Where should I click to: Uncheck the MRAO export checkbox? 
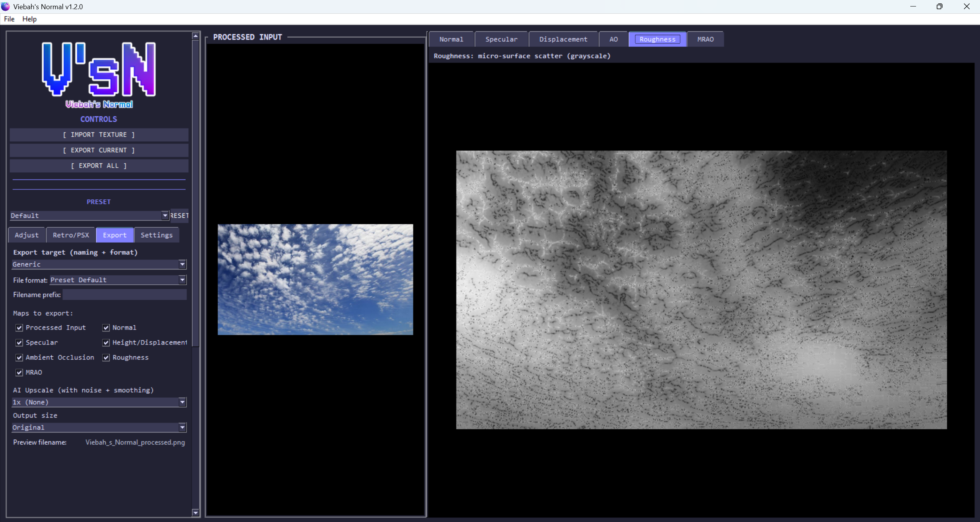point(19,372)
